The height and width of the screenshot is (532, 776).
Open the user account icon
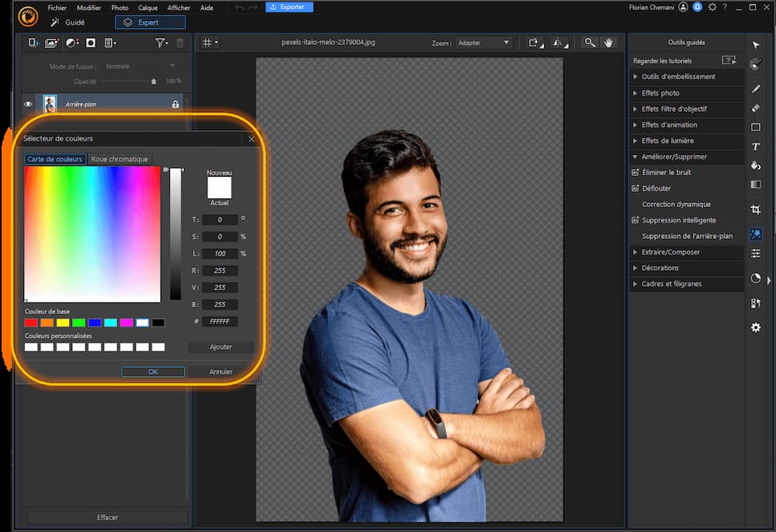[x=683, y=7]
